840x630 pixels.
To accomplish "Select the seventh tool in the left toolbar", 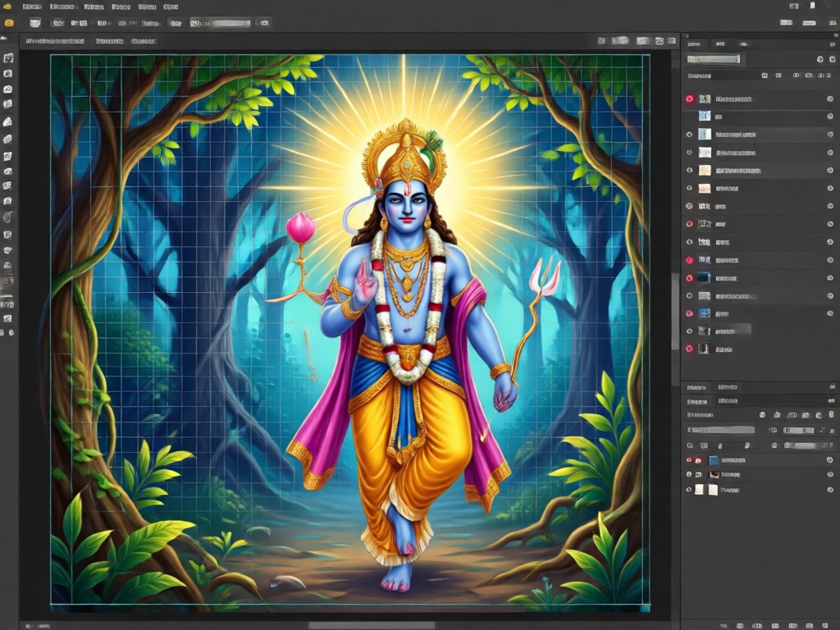I will click(8, 157).
